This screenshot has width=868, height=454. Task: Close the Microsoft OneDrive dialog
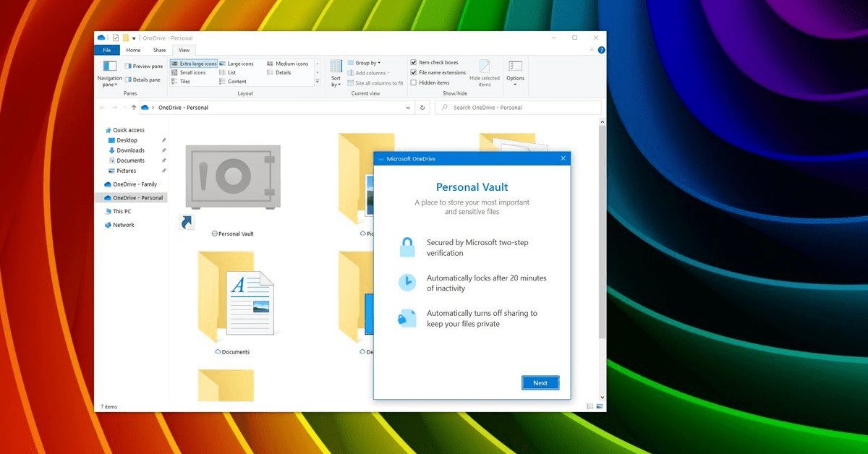(x=563, y=158)
